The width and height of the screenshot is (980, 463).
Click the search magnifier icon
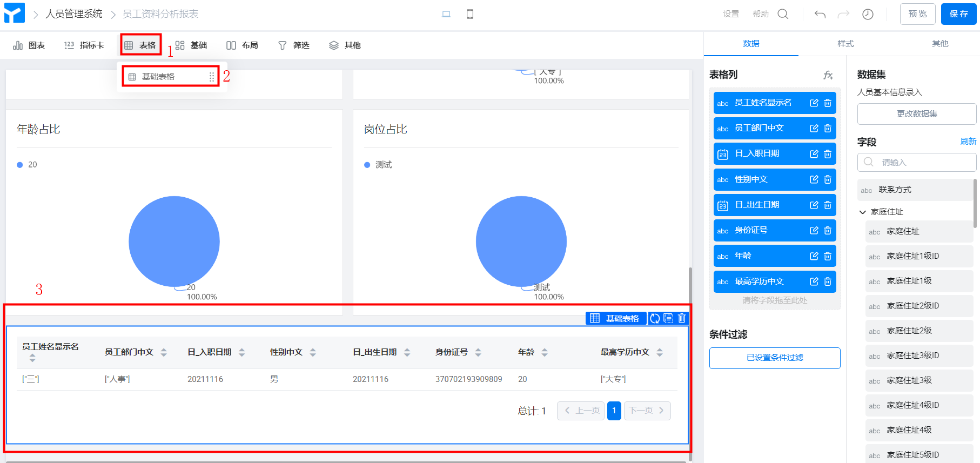[x=783, y=14]
